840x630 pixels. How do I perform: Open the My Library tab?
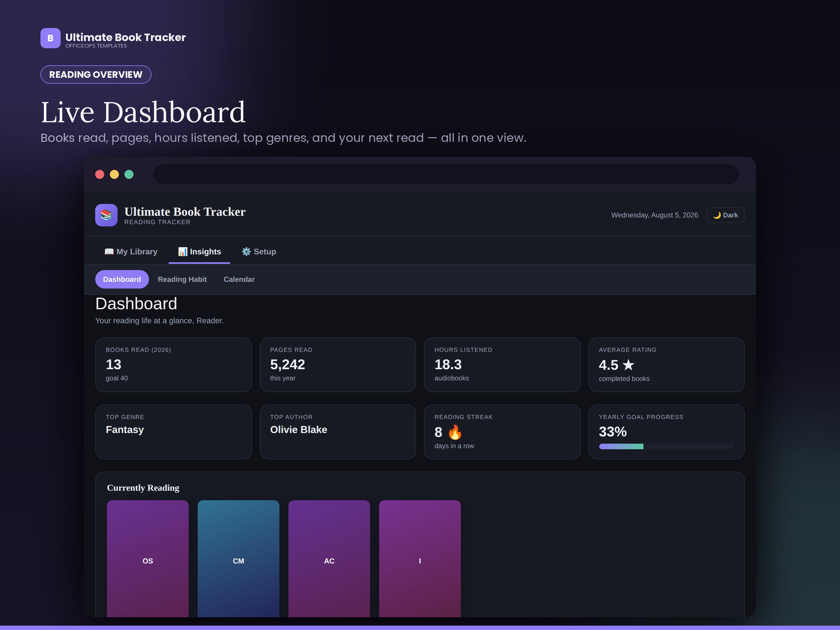pyautogui.click(x=131, y=251)
